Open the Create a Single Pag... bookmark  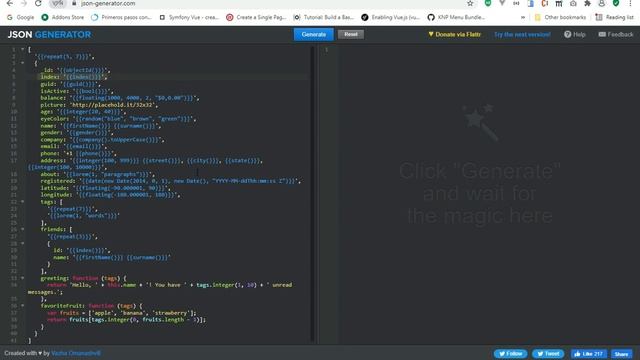257,17
